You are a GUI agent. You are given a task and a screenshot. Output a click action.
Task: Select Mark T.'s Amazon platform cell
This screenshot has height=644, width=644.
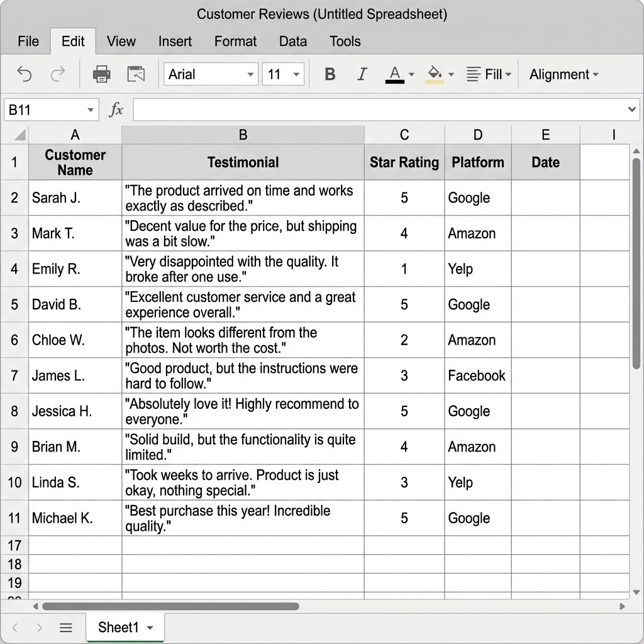click(x=478, y=233)
